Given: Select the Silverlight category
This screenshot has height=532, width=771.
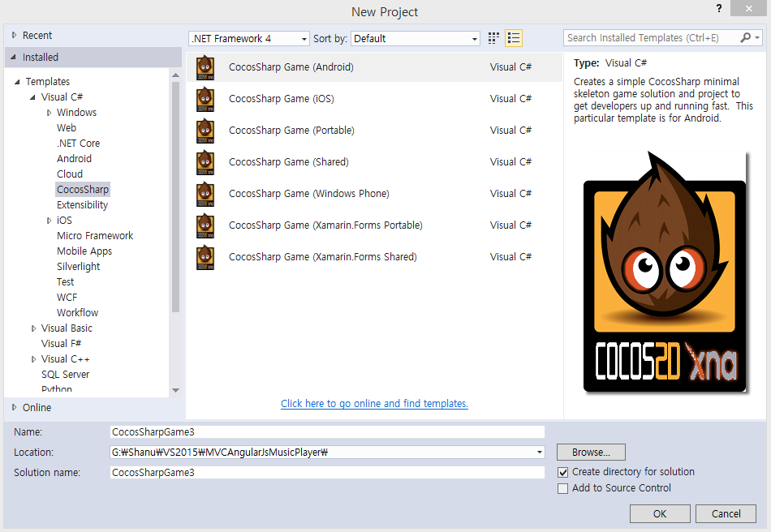Looking at the screenshot, I should [78, 267].
